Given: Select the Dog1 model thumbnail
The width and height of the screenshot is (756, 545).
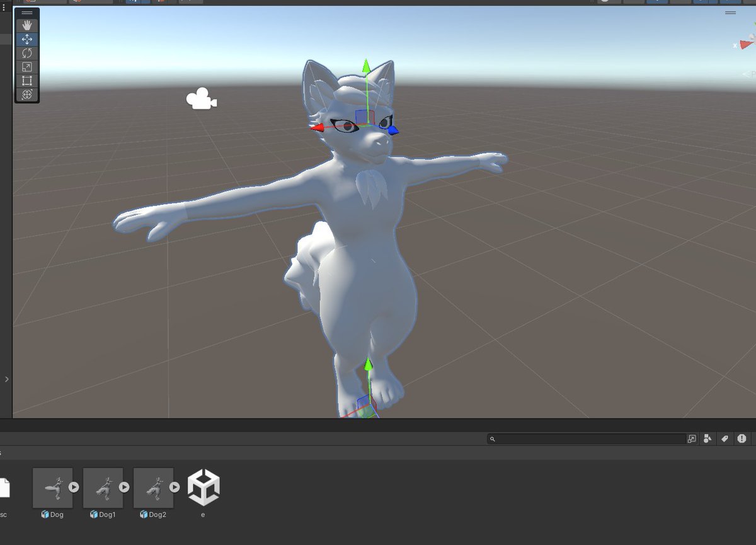Looking at the screenshot, I should (103, 487).
